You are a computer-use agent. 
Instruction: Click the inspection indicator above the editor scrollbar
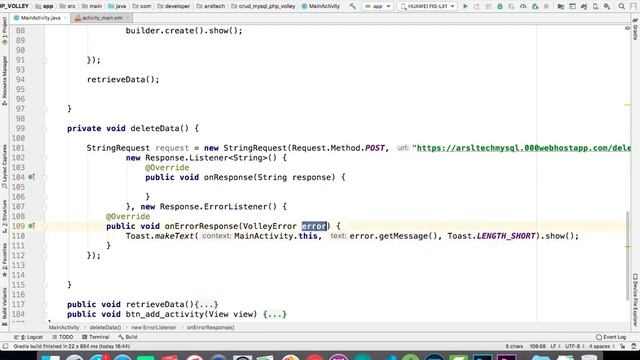[627, 28]
